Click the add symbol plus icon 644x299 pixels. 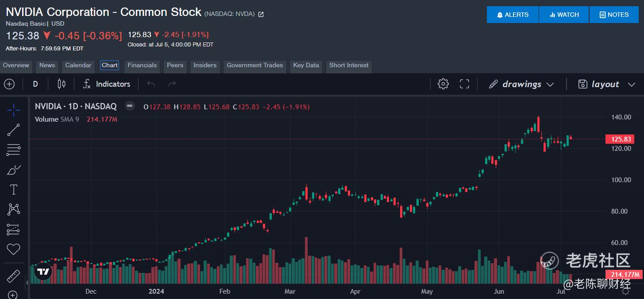coord(9,84)
